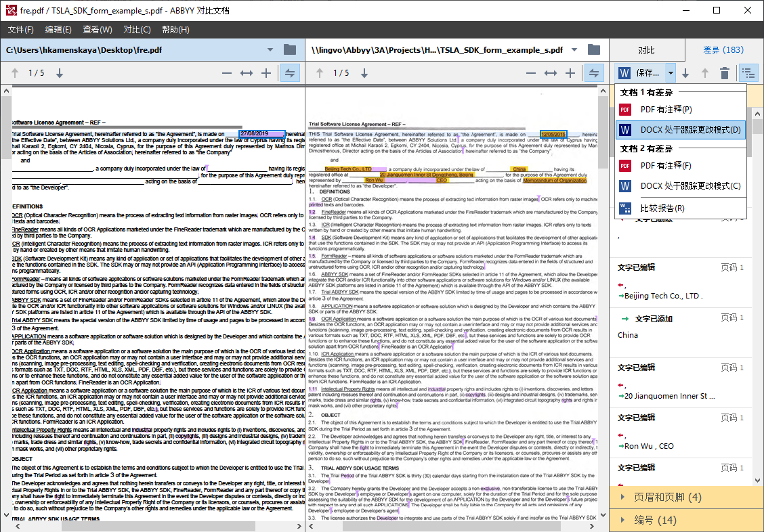
Task: Choose 比较报告(R) from save menu
Action: [662, 208]
